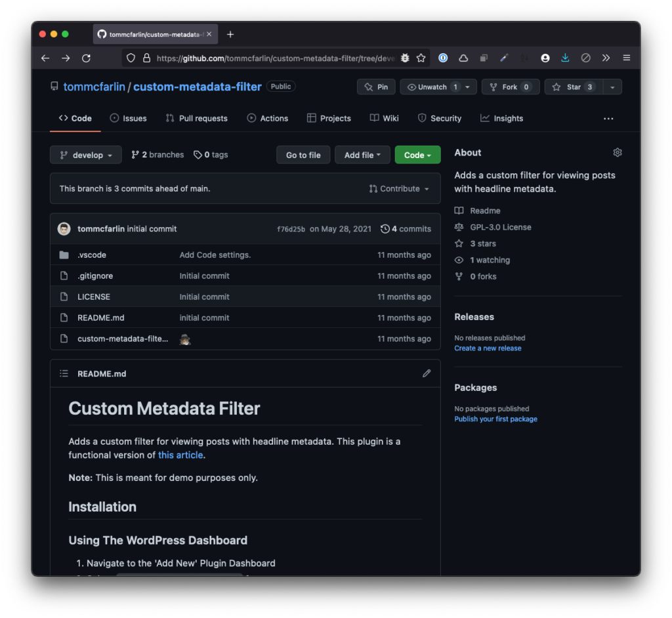Screen dimensions: 672x618
Task: View the 0 tags link
Action: click(211, 155)
